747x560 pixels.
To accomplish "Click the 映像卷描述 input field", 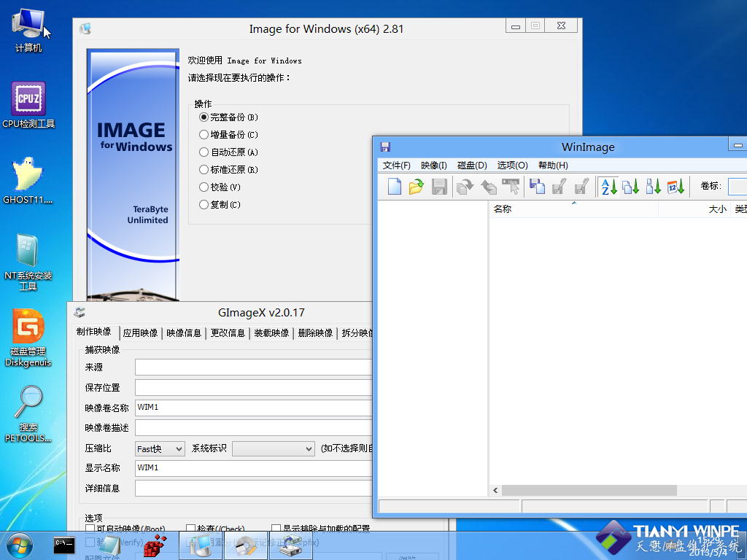I will 253,427.
